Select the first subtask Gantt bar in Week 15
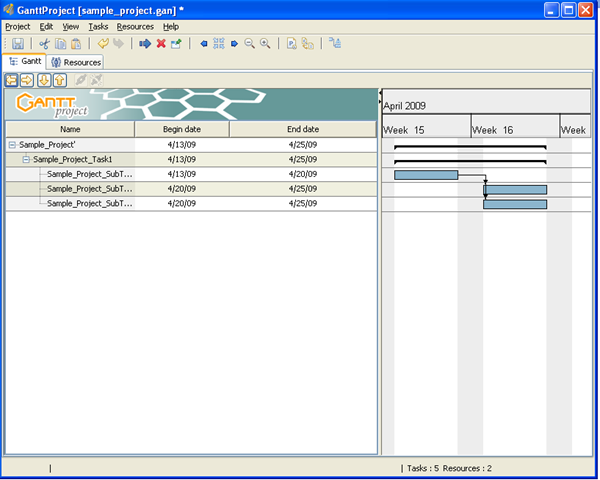The height and width of the screenshot is (480, 600). (425, 175)
